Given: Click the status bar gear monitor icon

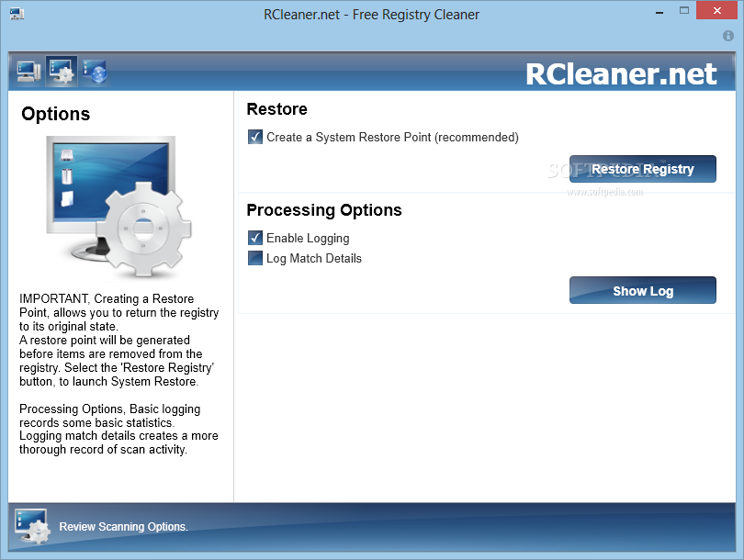Looking at the screenshot, I should pyautogui.click(x=32, y=526).
